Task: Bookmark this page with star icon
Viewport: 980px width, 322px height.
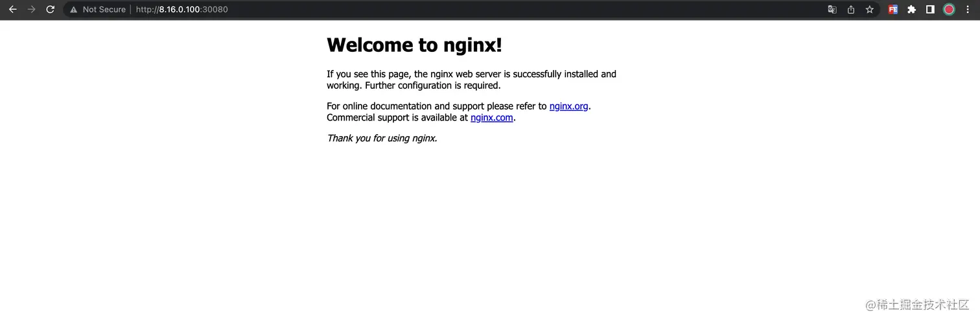Action: point(870,10)
